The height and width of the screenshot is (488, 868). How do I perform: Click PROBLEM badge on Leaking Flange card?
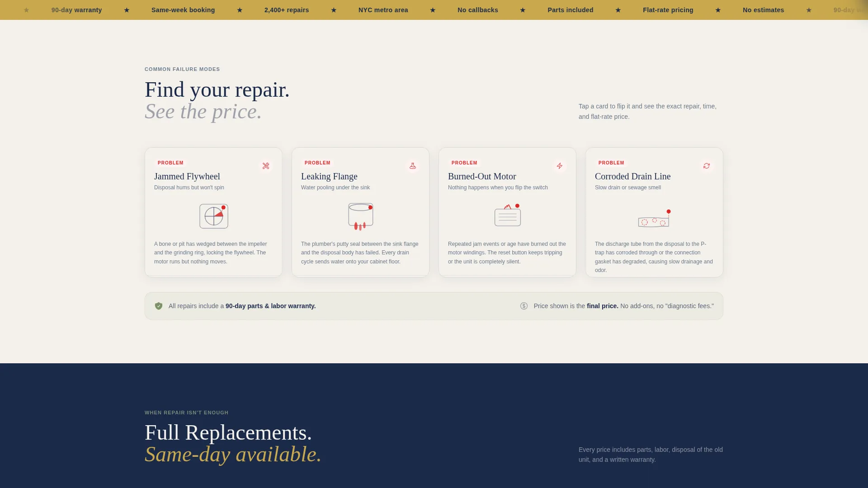coord(317,163)
